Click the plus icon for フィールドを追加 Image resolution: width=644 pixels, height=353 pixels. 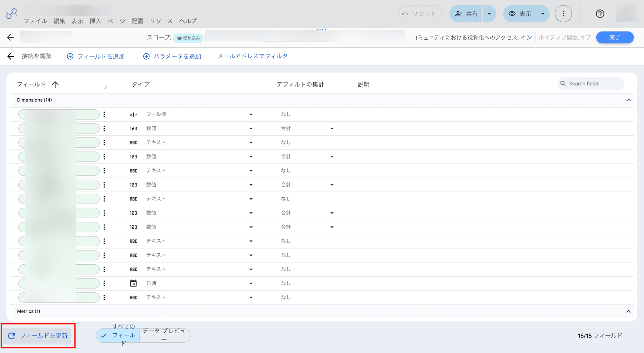(x=70, y=56)
